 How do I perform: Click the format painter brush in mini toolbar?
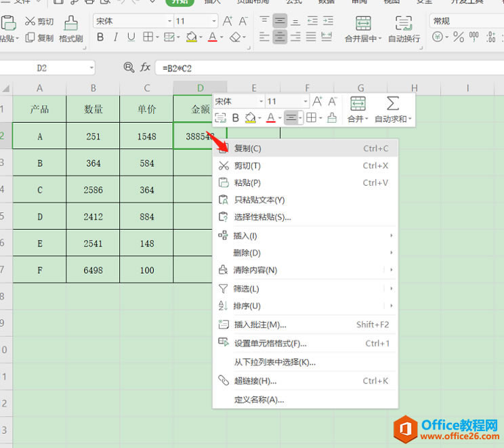click(332, 118)
